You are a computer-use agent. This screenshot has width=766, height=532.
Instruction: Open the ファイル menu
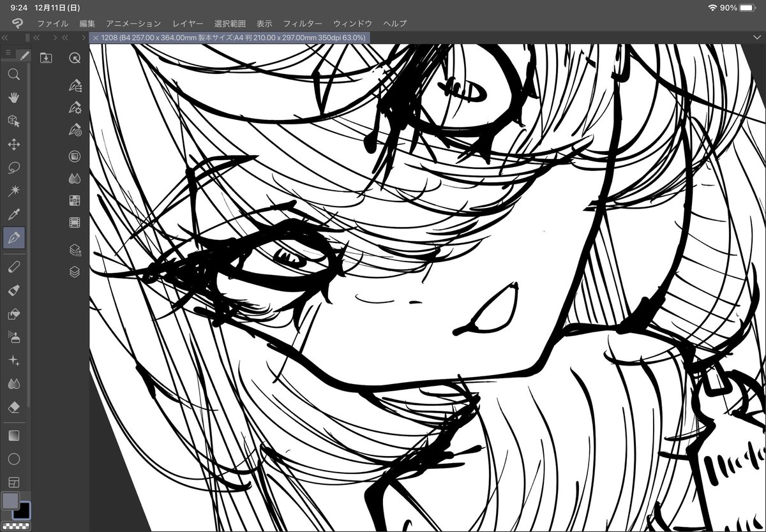(52, 23)
